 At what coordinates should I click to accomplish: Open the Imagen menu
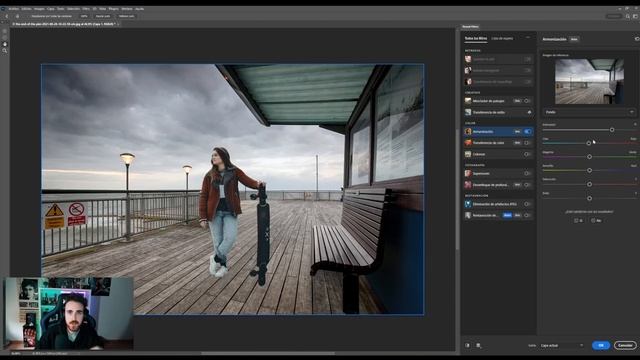(x=39, y=9)
